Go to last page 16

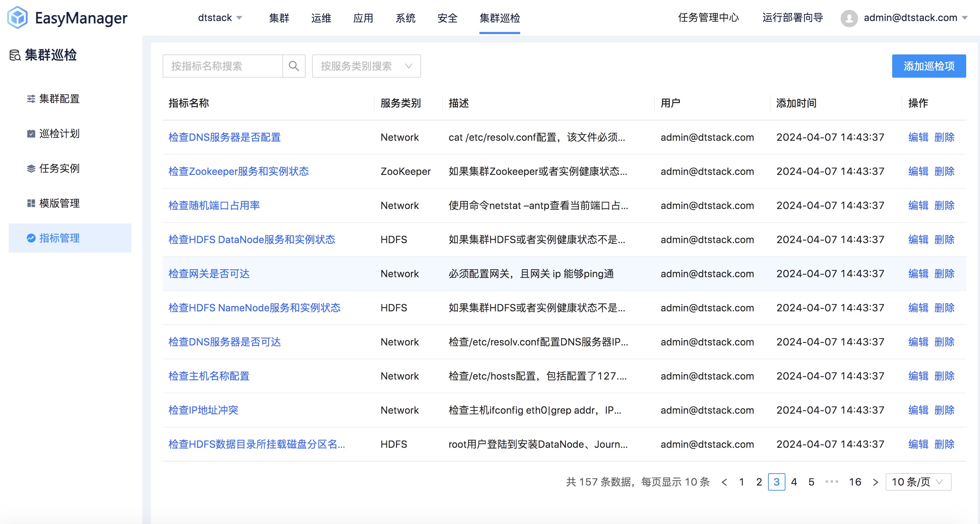855,482
